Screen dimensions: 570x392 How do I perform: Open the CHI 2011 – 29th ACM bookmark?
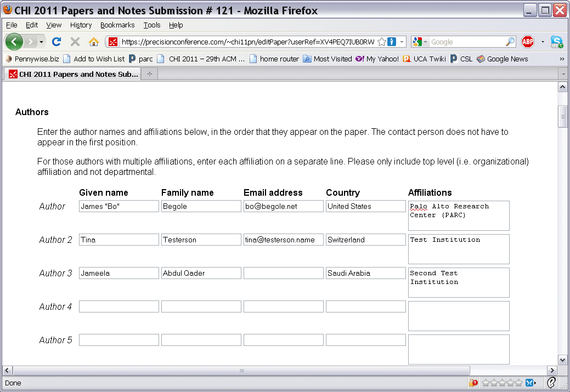click(x=201, y=59)
